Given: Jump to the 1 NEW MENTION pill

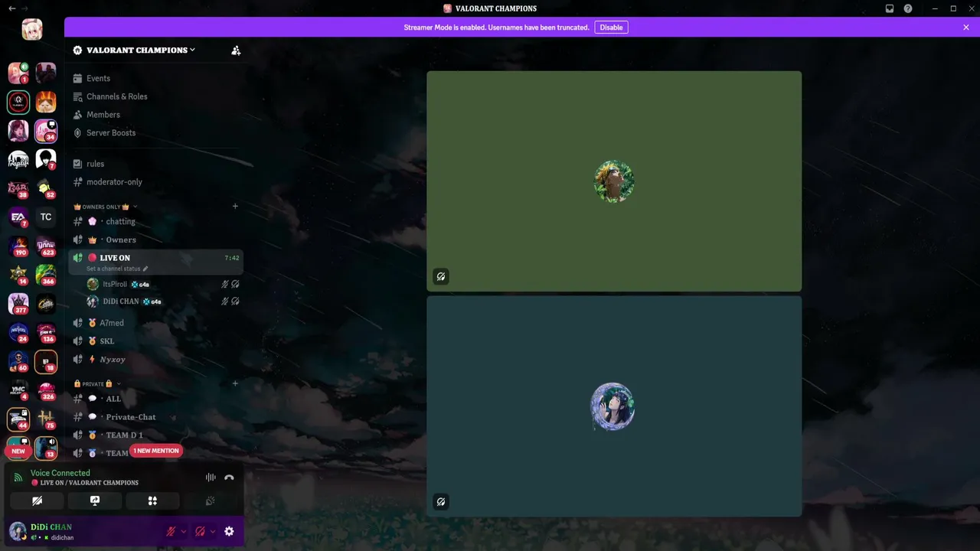Looking at the screenshot, I should tap(156, 451).
